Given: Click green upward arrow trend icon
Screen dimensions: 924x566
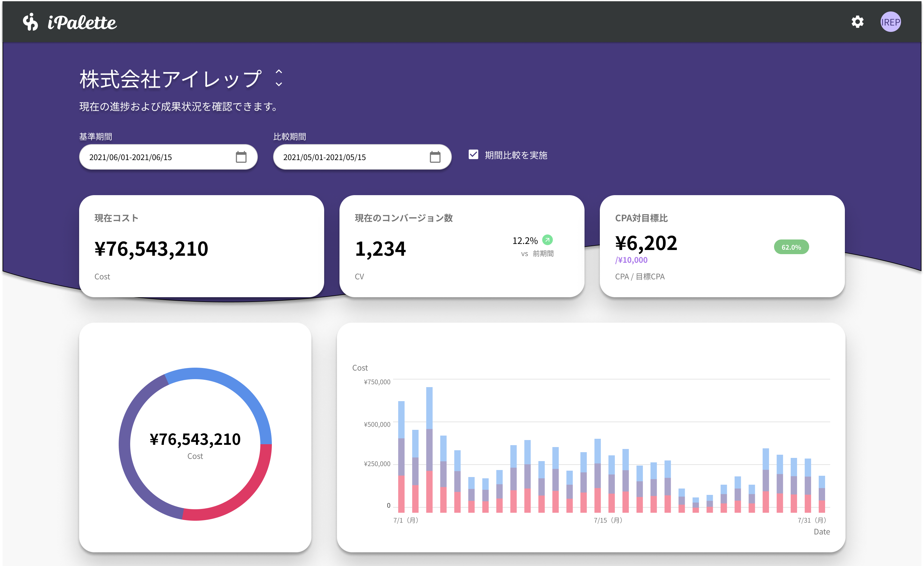Looking at the screenshot, I should (x=548, y=239).
